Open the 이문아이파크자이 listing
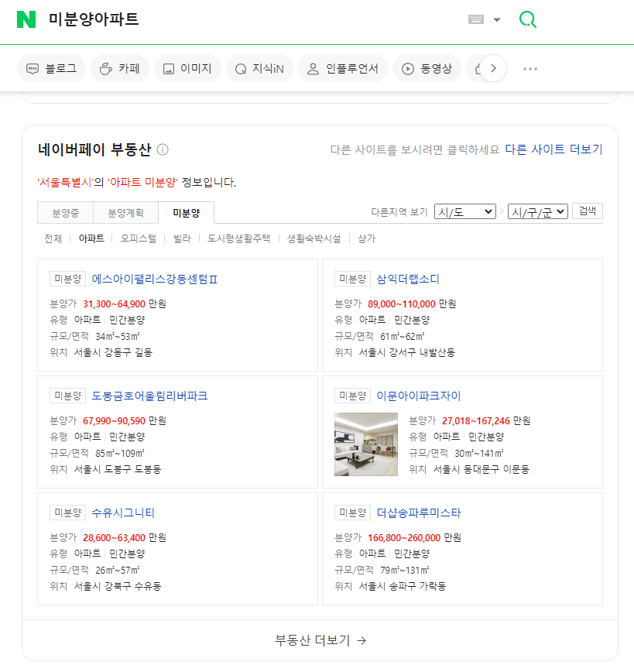Viewport: 634px width, 672px height. pos(418,396)
